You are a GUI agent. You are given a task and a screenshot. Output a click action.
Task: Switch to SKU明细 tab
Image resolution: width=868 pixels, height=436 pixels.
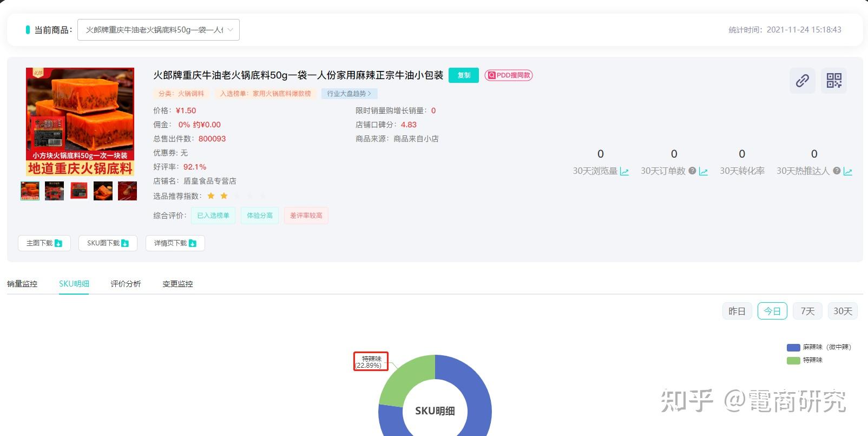(74, 284)
